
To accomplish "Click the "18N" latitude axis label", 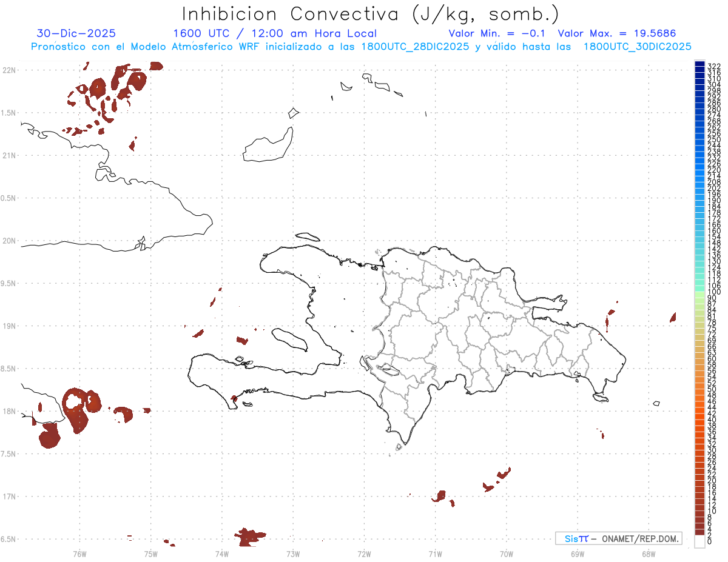I will coord(8,412).
